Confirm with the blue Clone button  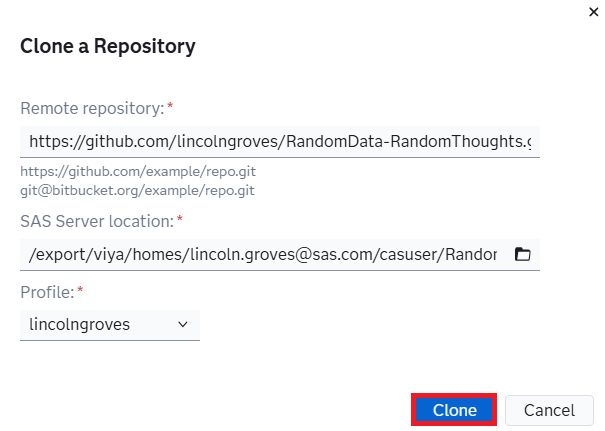pos(454,410)
